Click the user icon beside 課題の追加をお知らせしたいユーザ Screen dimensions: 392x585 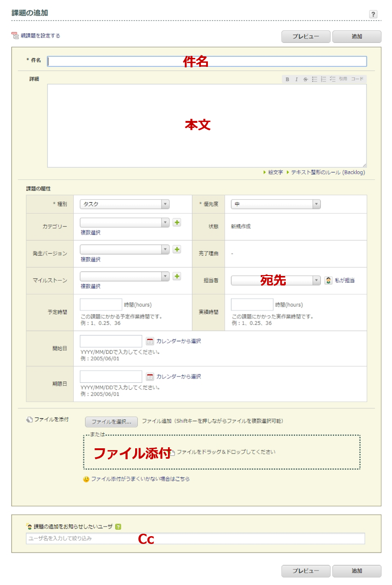tap(29, 527)
